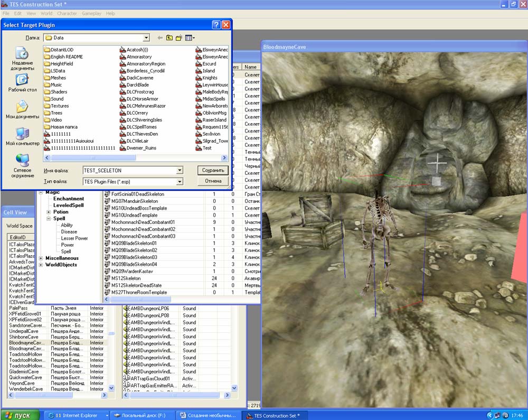Expand the Miscellaneous tree node
Image resolution: width=528 pixels, height=420 pixels.
41,258
